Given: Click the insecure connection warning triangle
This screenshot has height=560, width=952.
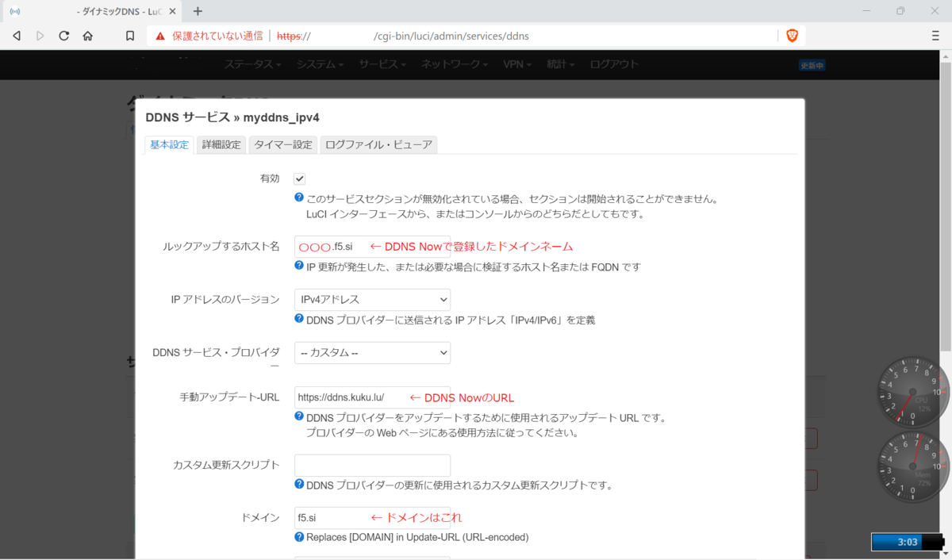Looking at the screenshot, I should 160,36.
